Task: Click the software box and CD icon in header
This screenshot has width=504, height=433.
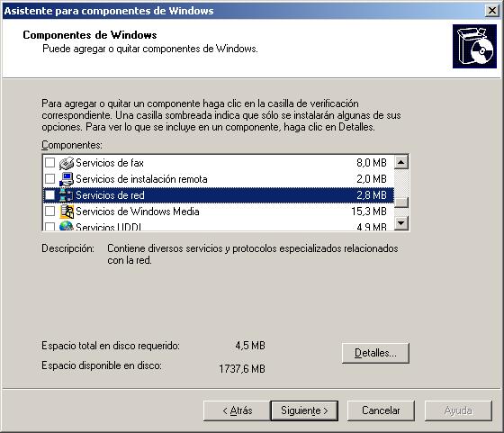Action: 475,46
